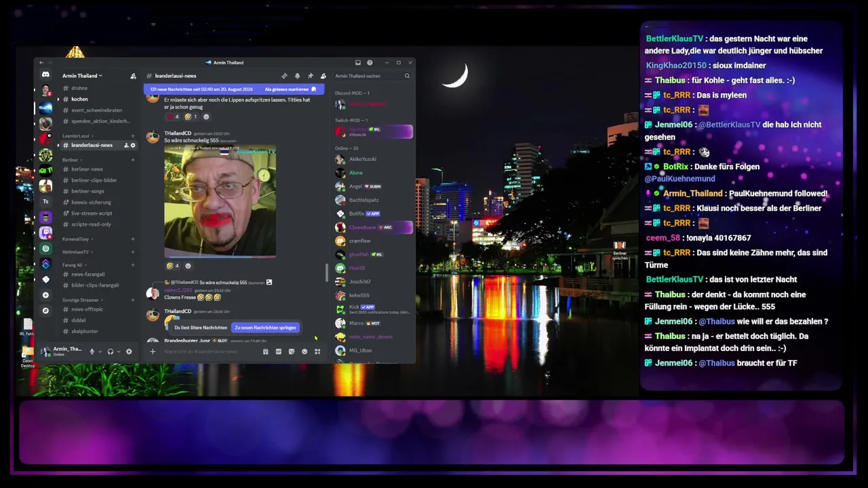Image resolution: width=868 pixels, height=488 pixels.
Task: Toggle the 4-count reaction on lips message
Action: click(x=173, y=117)
